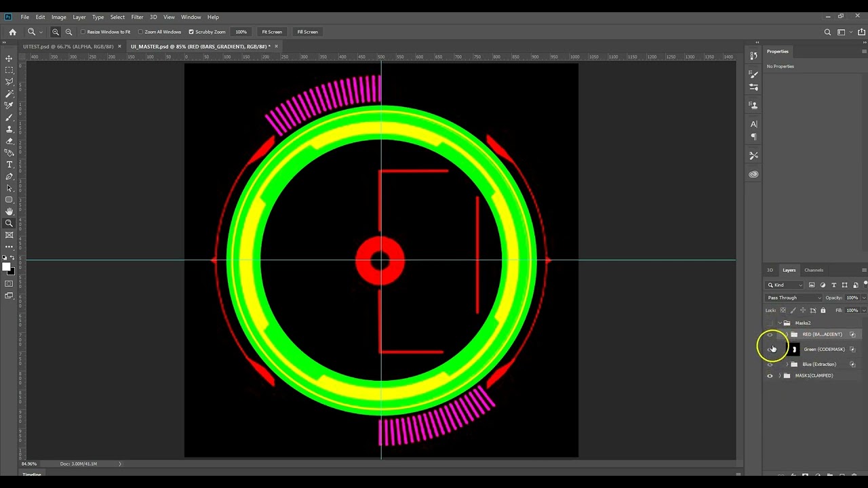The width and height of the screenshot is (868, 488).
Task: Select the Rectangular Marquee tool
Action: pyautogui.click(x=9, y=70)
